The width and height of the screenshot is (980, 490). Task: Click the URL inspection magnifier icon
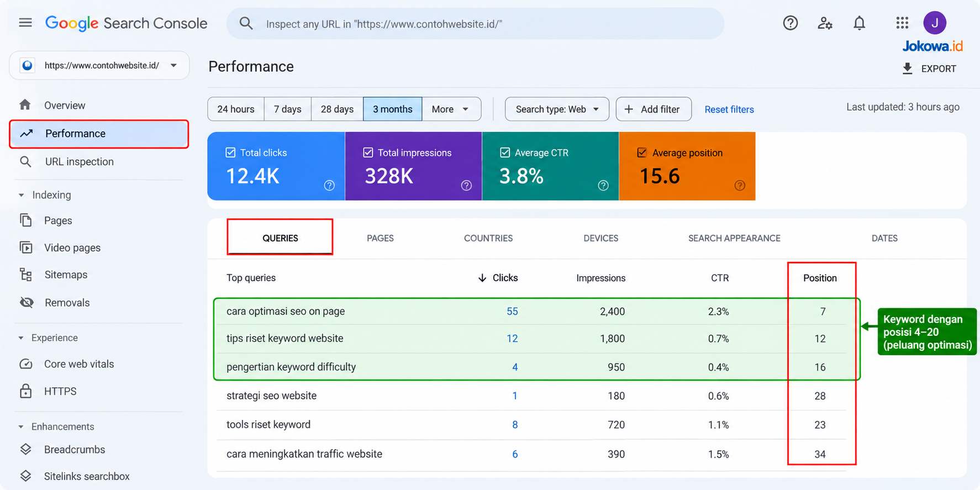[25, 161]
